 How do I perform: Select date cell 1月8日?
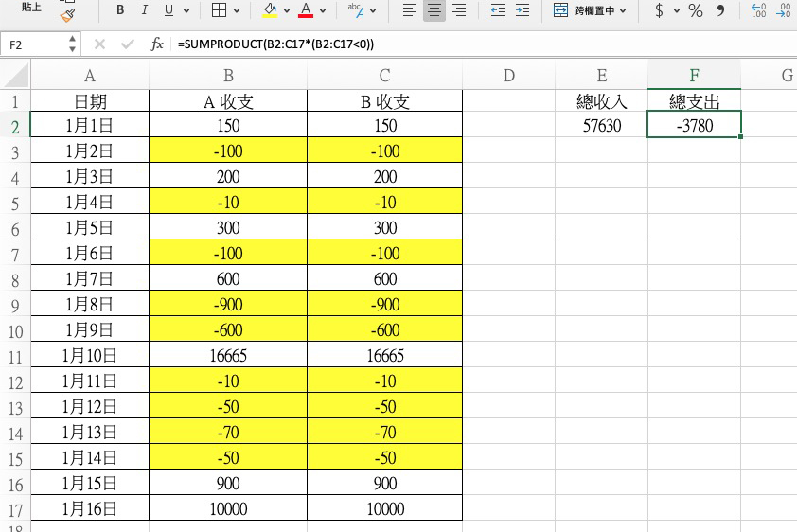point(90,304)
